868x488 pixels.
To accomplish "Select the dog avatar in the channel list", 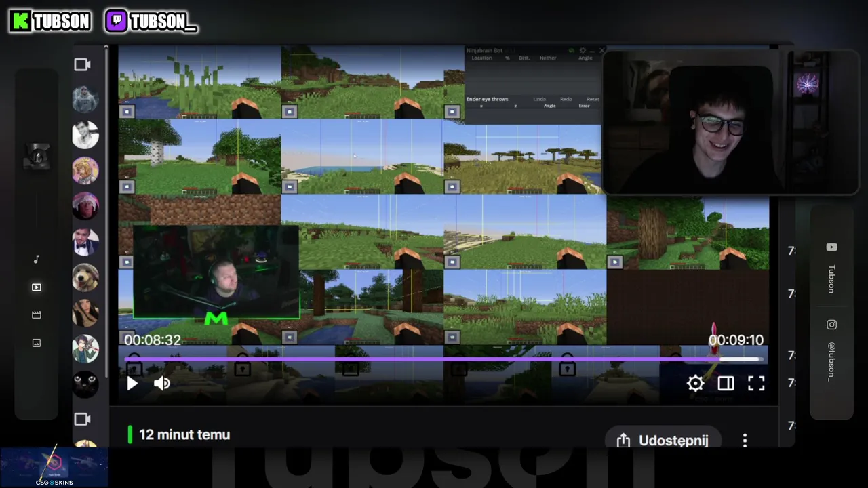I will 85,277.
